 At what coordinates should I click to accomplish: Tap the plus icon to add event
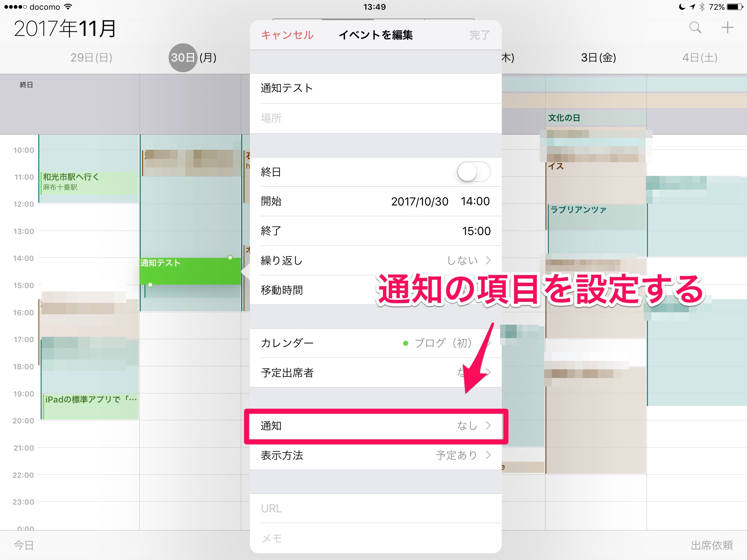click(x=727, y=27)
